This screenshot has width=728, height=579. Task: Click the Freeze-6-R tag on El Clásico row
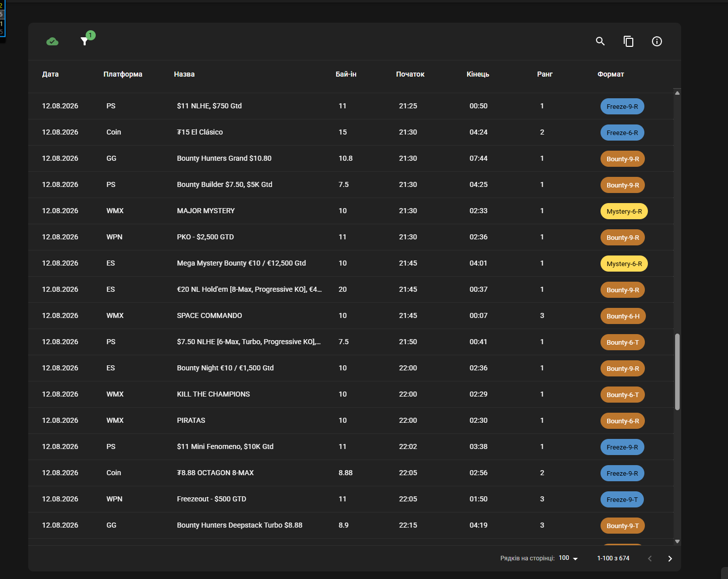[622, 133]
